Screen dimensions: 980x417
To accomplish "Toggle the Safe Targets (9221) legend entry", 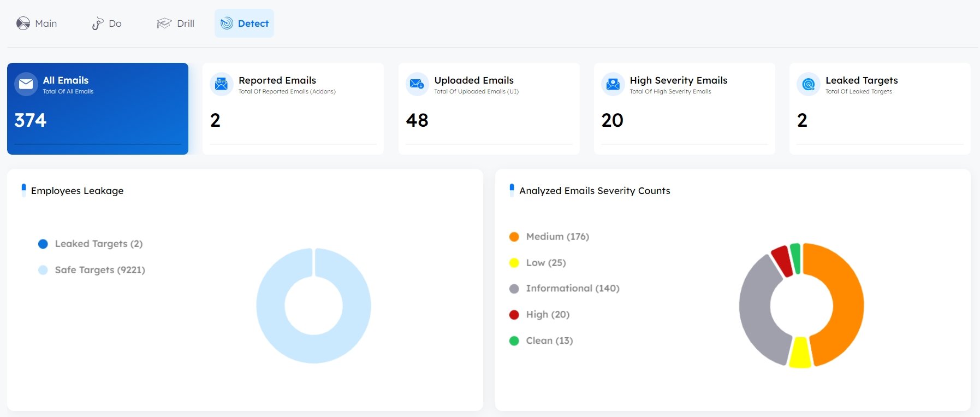I will click(92, 270).
